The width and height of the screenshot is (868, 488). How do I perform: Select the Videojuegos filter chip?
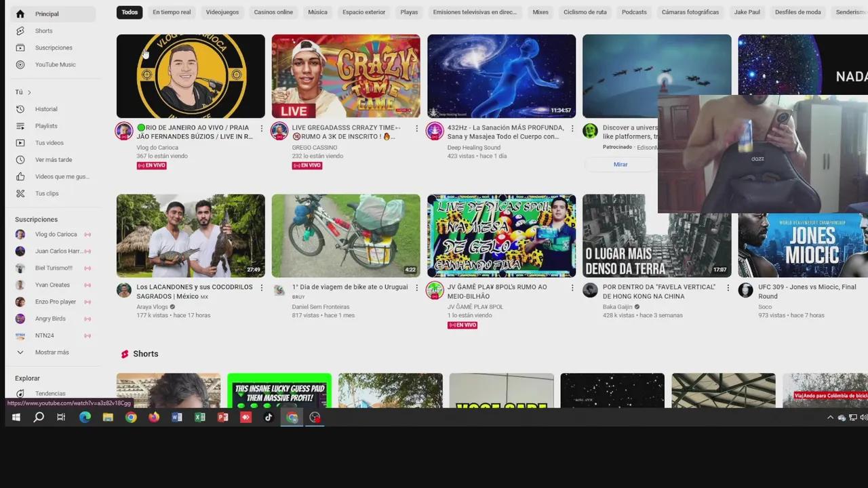(222, 12)
